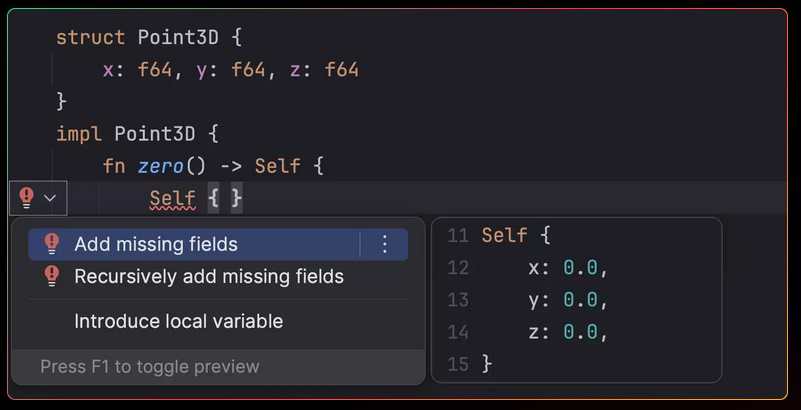Choose Recursively add missing fields
801x410 pixels.
click(218, 276)
